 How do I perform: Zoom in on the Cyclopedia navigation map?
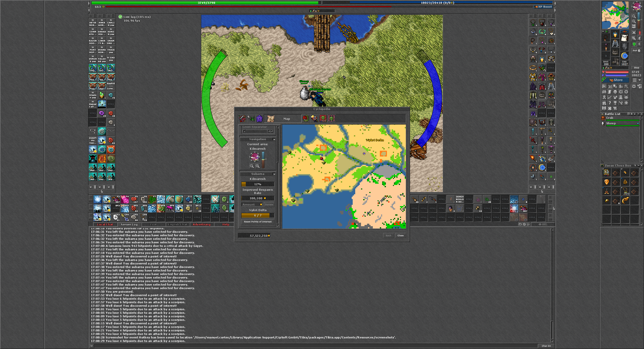pos(257,166)
